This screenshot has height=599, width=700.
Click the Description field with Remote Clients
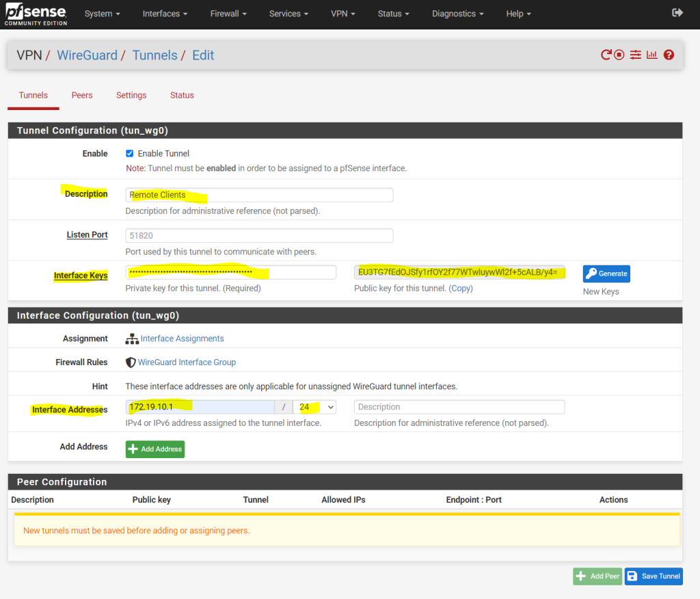point(259,195)
